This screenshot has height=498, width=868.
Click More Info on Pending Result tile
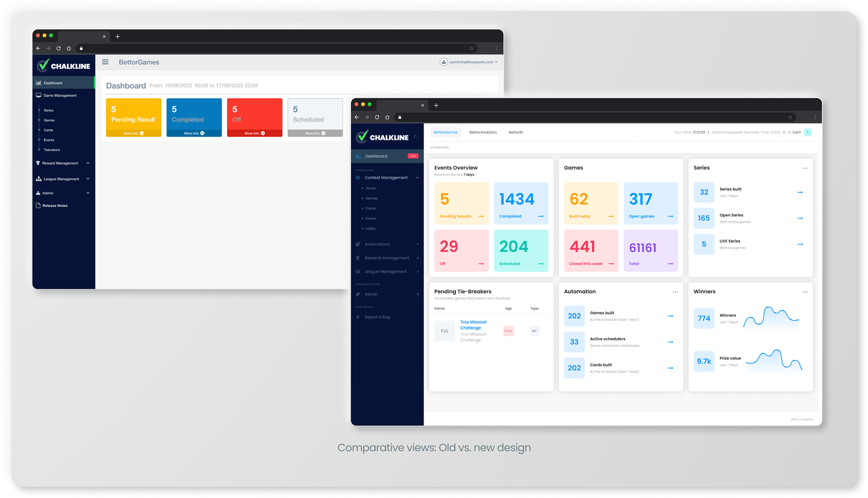coord(133,133)
